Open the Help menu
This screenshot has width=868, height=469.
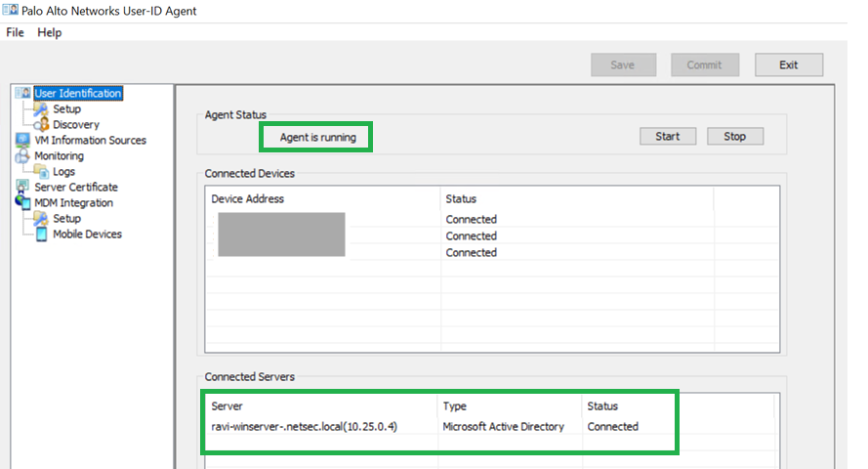tap(49, 32)
